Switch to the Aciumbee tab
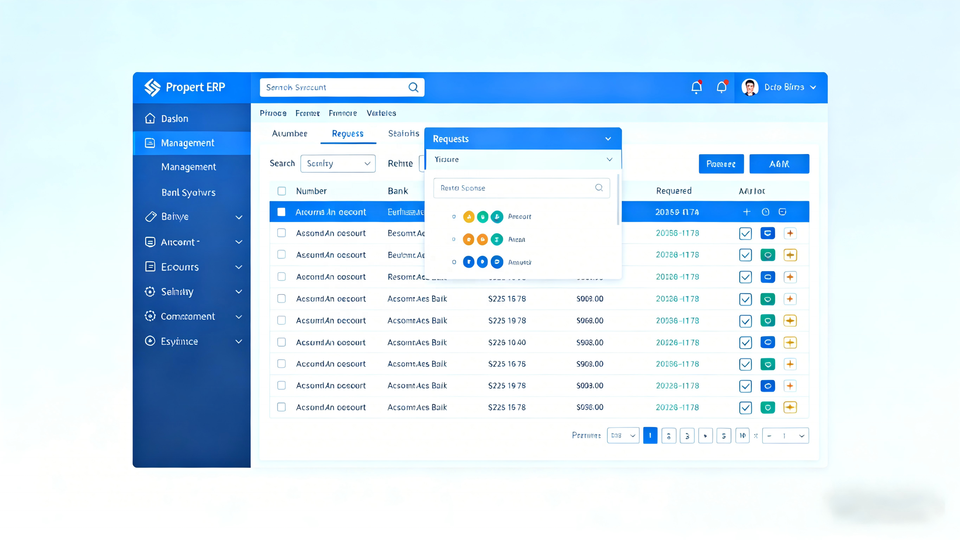 pyautogui.click(x=290, y=134)
